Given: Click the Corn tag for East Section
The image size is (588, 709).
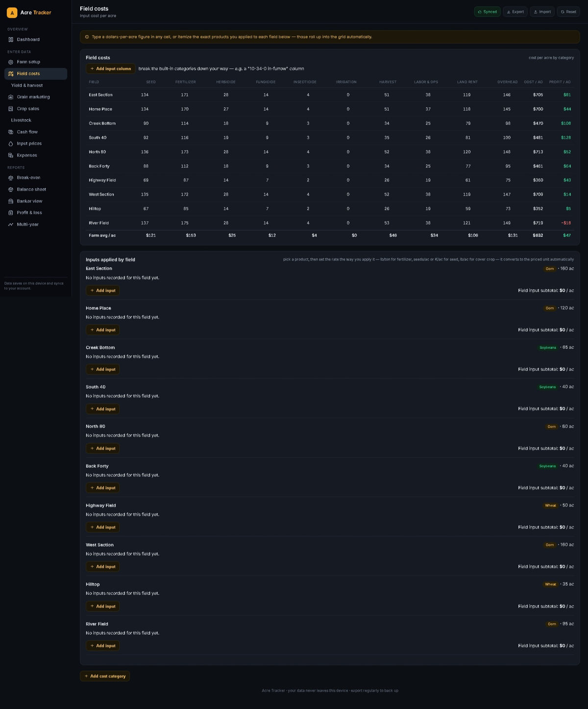Looking at the screenshot, I should (550, 269).
